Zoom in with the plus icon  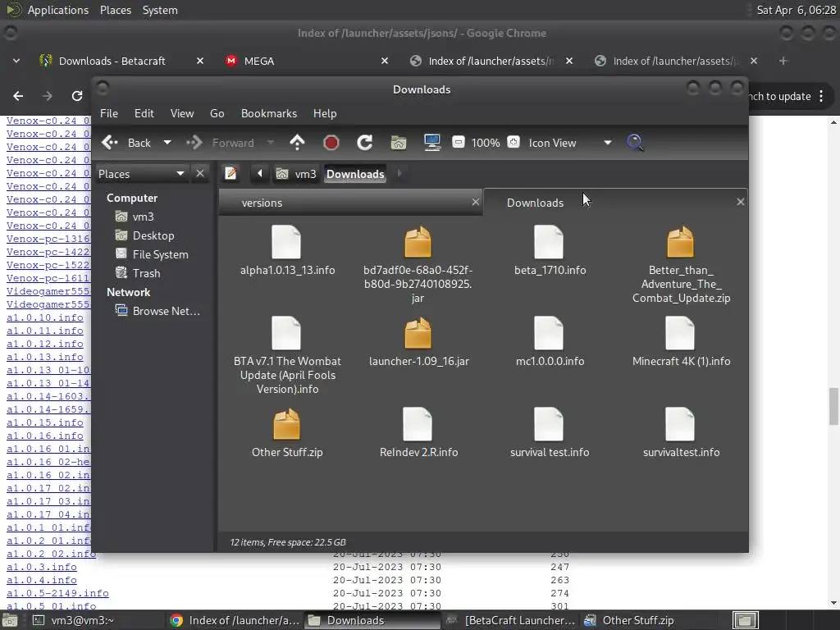pos(514,142)
